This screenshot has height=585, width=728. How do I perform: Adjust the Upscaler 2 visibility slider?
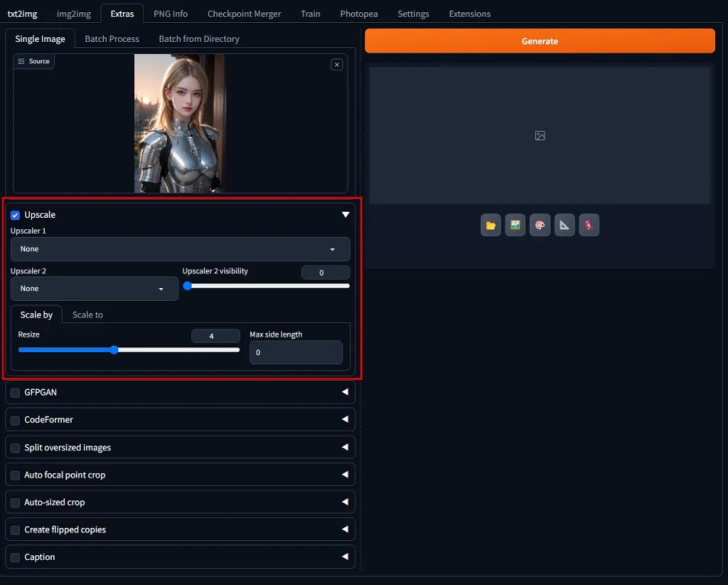267,286
